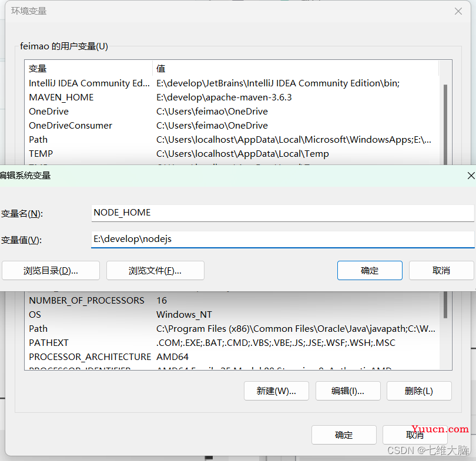Click value C:\Users\localhost\AppData\Local\Temp
Image resolution: width=476 pixels, height=461 pixels.
[x=243, y=154]
